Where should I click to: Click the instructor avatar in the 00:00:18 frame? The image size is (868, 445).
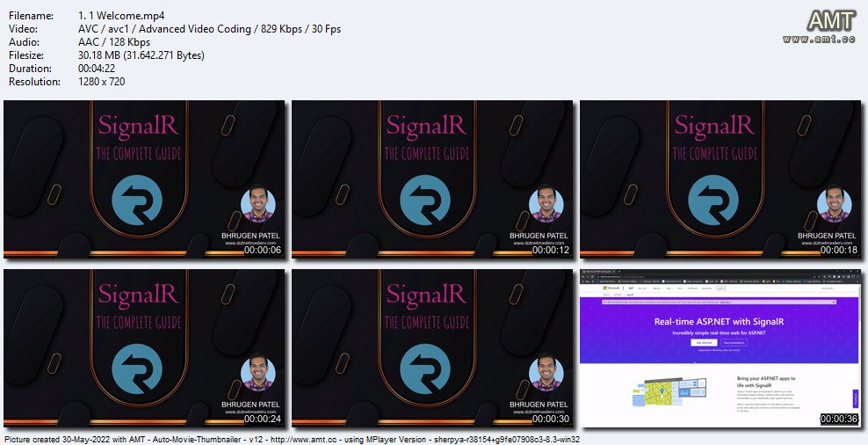[835, 205]
